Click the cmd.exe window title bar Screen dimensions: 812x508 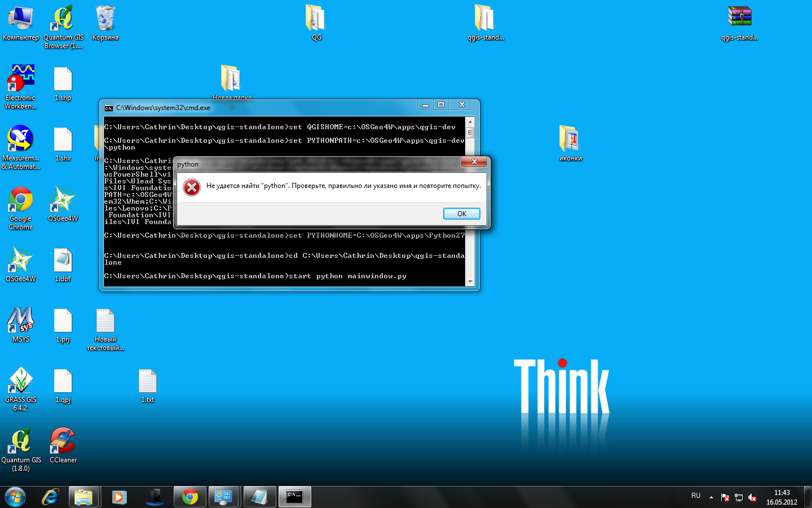coord(261,107)
